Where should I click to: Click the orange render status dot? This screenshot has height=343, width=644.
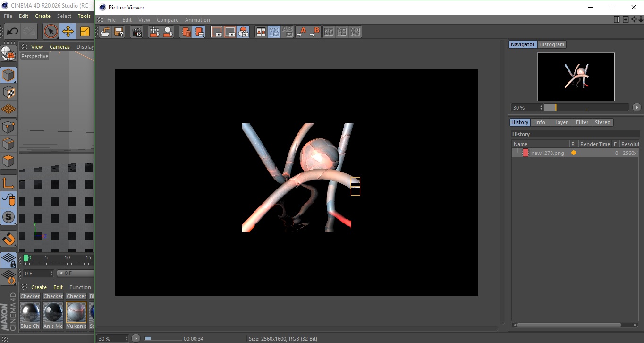coord(574,153)
